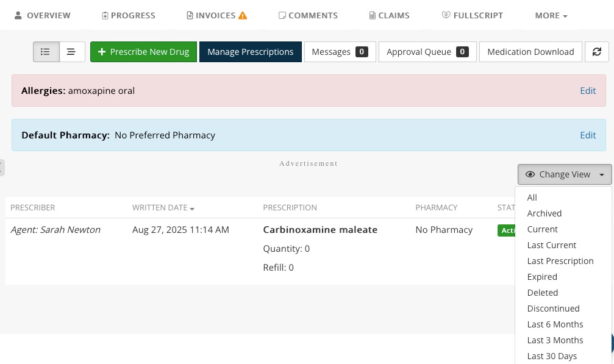This screenshot has height=364, width=614.
Task: Open the Change View dropdown caret
Action: 602,175
